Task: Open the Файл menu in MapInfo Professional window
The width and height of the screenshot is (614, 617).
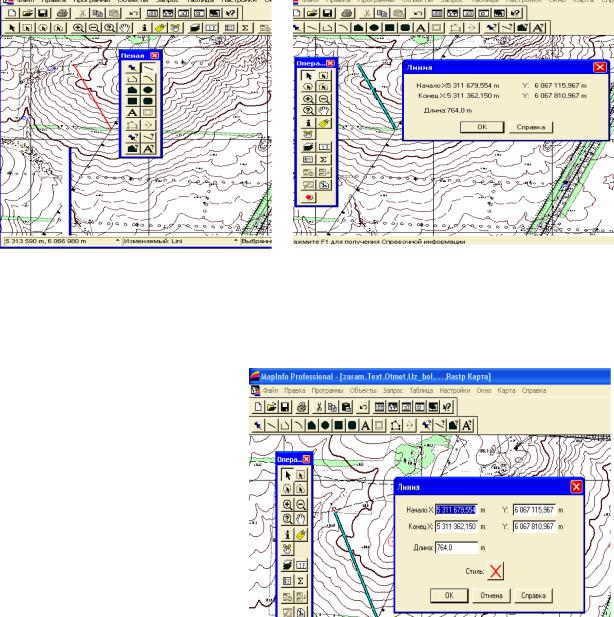Action: (x=270, y=390)
